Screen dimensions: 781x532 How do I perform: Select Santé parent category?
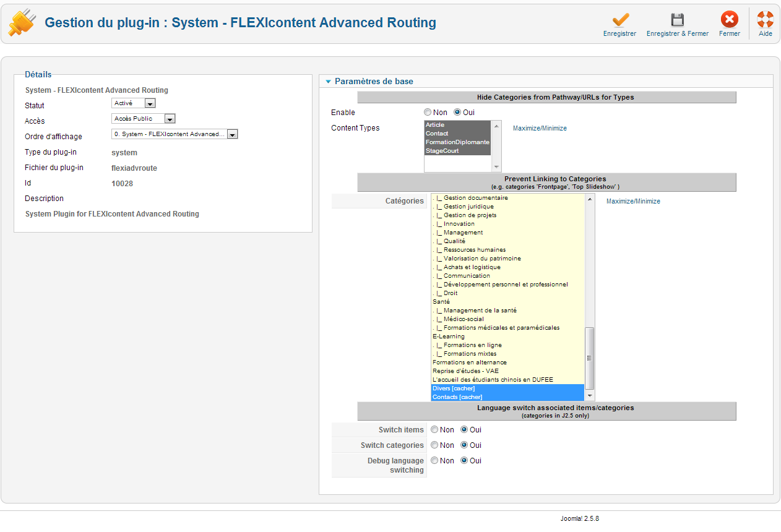[507, 302]
